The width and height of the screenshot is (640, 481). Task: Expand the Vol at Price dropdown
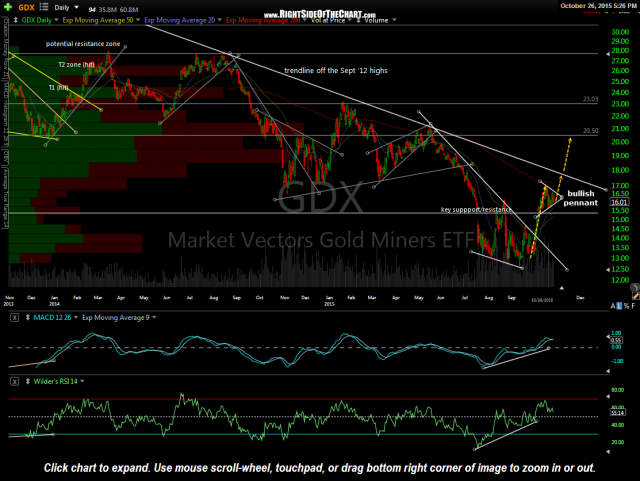350,20
